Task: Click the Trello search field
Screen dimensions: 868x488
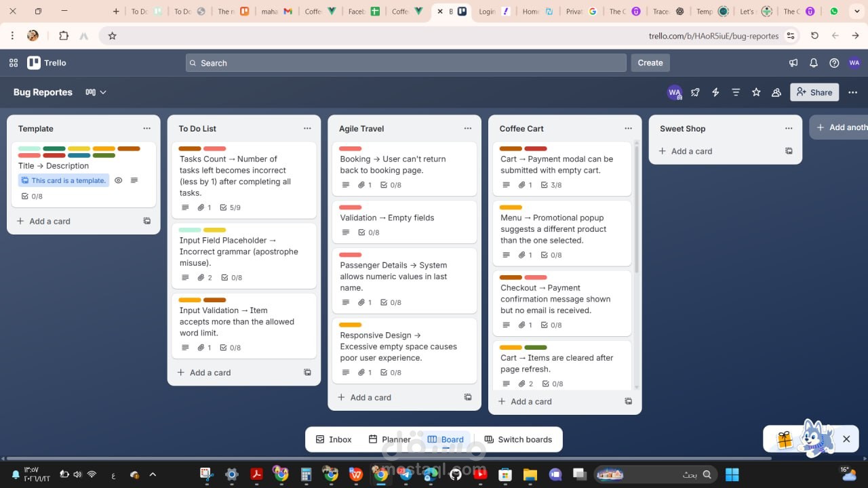Action: click(406, 62)
